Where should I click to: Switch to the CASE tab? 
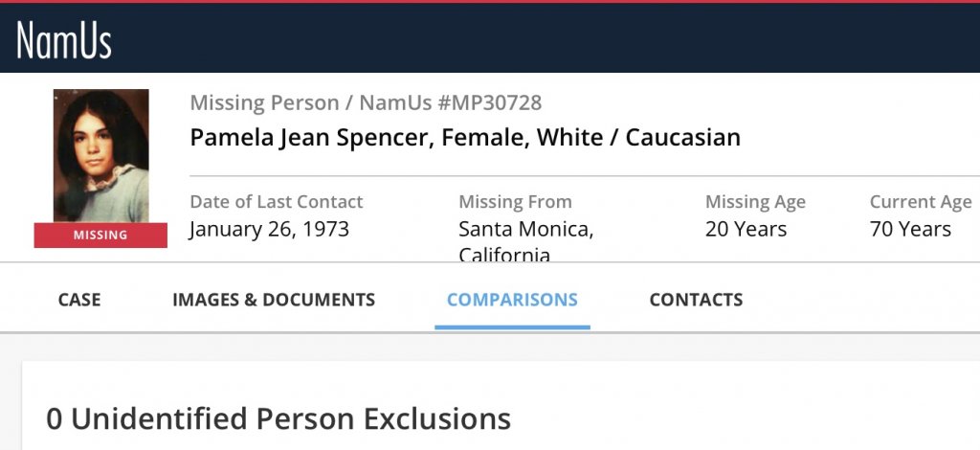point(79,300)
